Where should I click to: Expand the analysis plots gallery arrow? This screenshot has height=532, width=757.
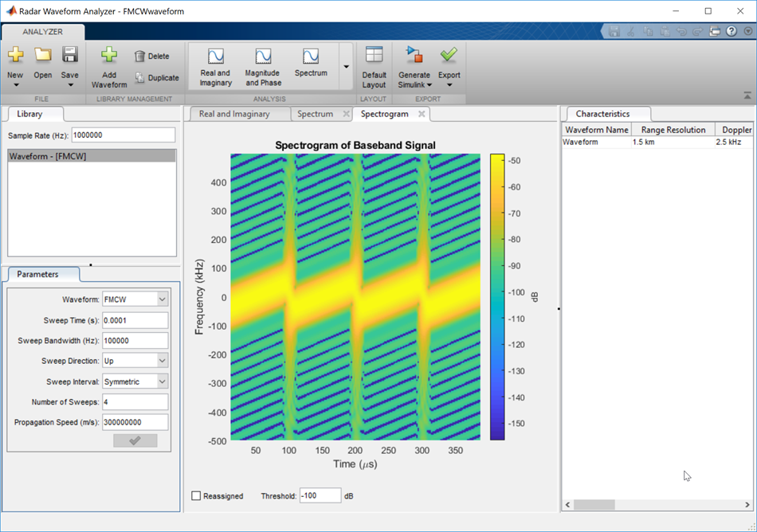click(x=346, y=67)
